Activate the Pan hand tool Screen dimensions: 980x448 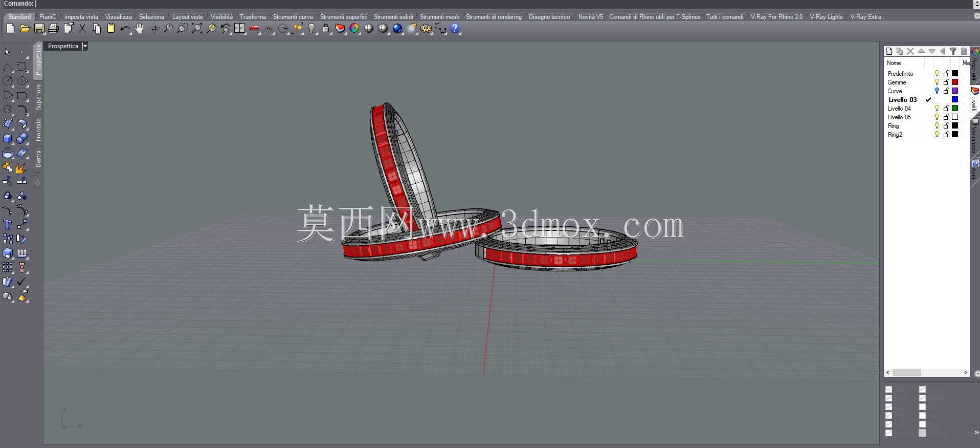point(139,29)
